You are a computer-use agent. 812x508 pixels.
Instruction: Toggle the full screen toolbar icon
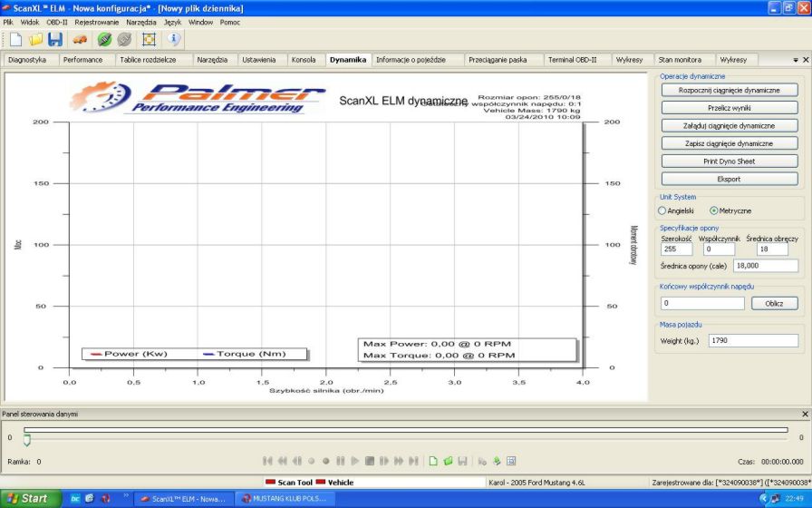coord(149,39)
